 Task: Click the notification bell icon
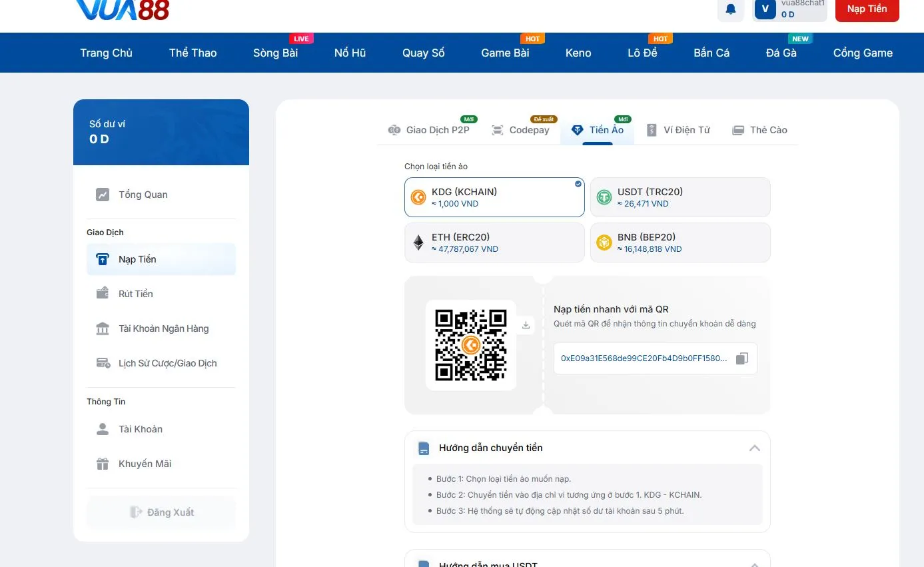pos(731,9)
